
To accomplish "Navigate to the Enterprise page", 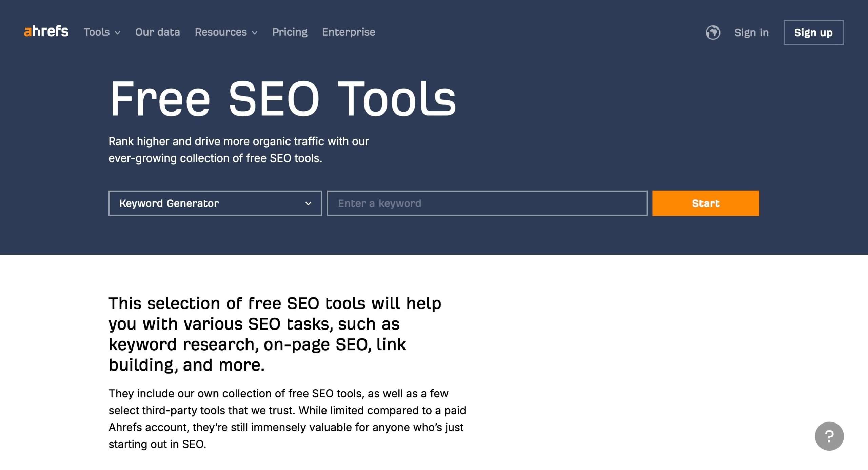I will pos(349,32).
